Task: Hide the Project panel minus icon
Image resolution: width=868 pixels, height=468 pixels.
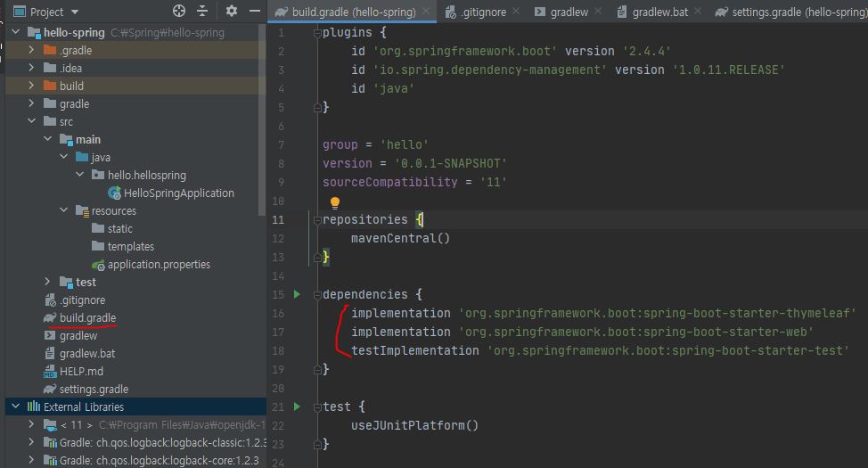Action: (255, 11)
